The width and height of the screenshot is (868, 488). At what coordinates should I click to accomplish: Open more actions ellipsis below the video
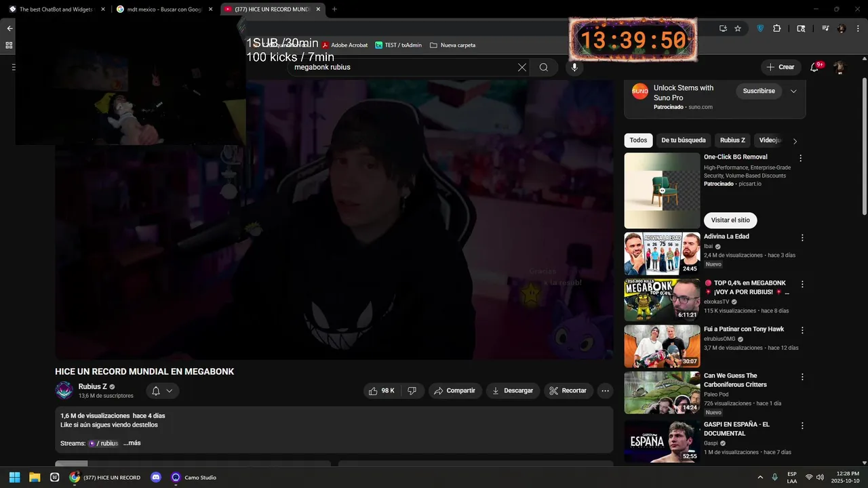605,390
